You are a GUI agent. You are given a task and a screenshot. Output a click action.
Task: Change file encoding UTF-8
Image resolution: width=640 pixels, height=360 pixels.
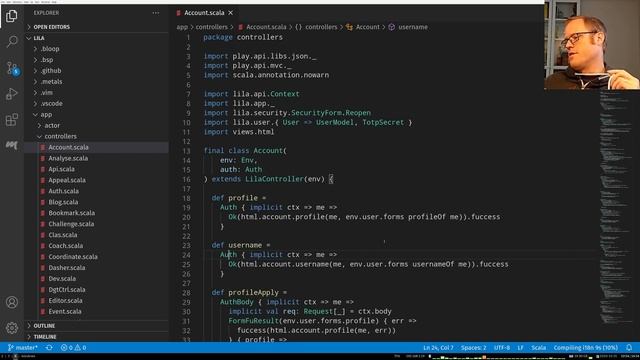coord(502,348)
